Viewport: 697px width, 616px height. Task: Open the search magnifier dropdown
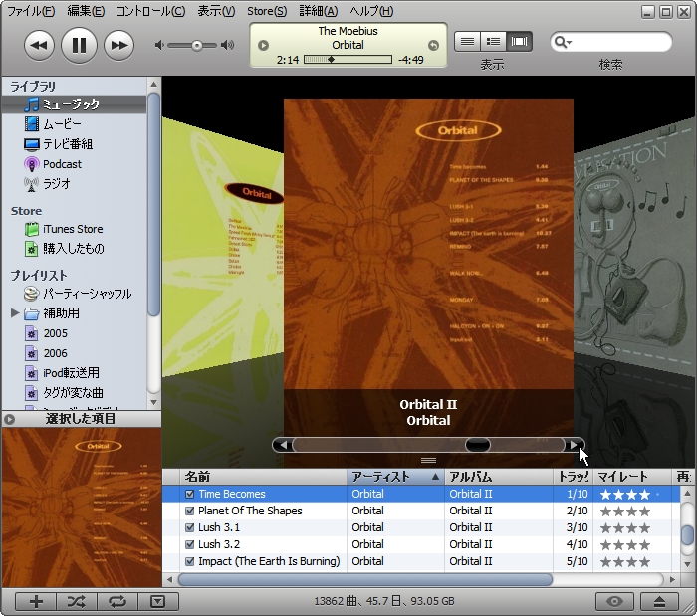(x=563, y=42)
